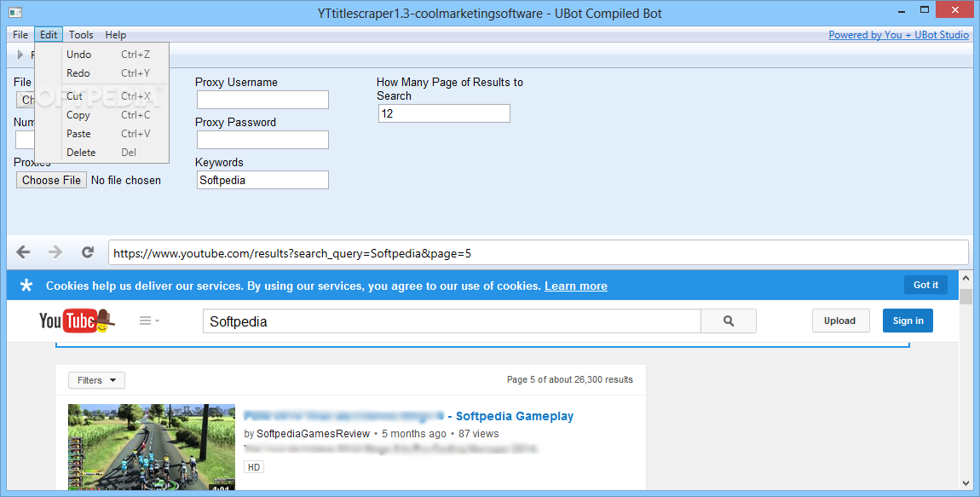Viewport: 980px width, 497px height.
Task: Go back in embedded browser
Action: (x=23, y=252)
